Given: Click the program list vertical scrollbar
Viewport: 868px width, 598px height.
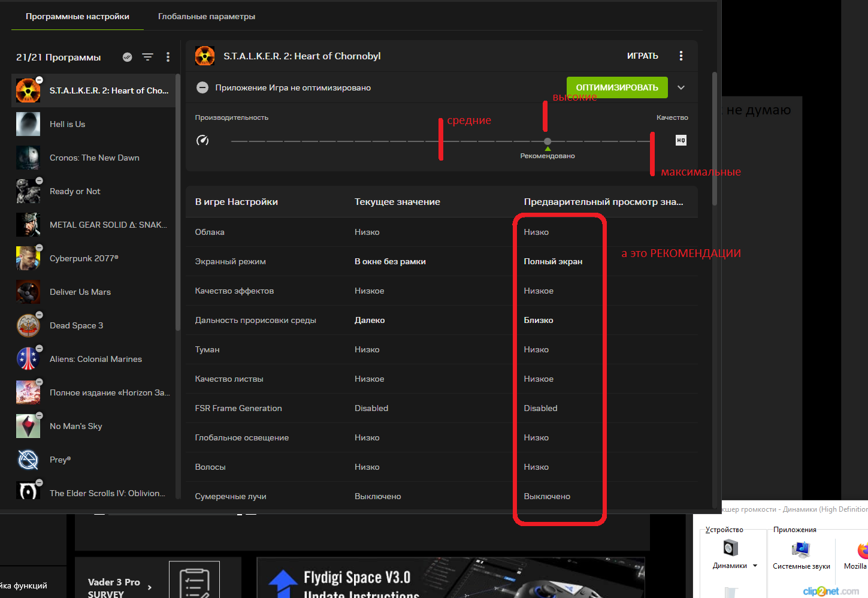Looking at the screenshot, I should [x=177, y=203].
